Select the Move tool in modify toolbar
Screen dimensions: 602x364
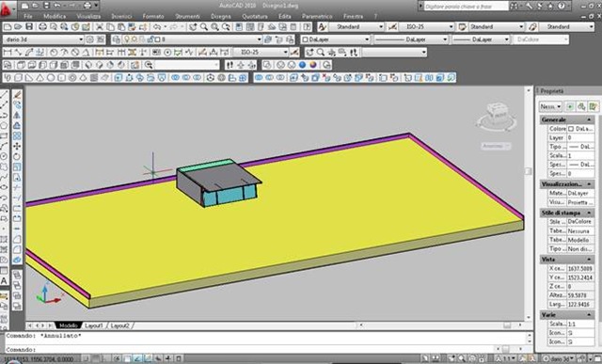[17, 147]
